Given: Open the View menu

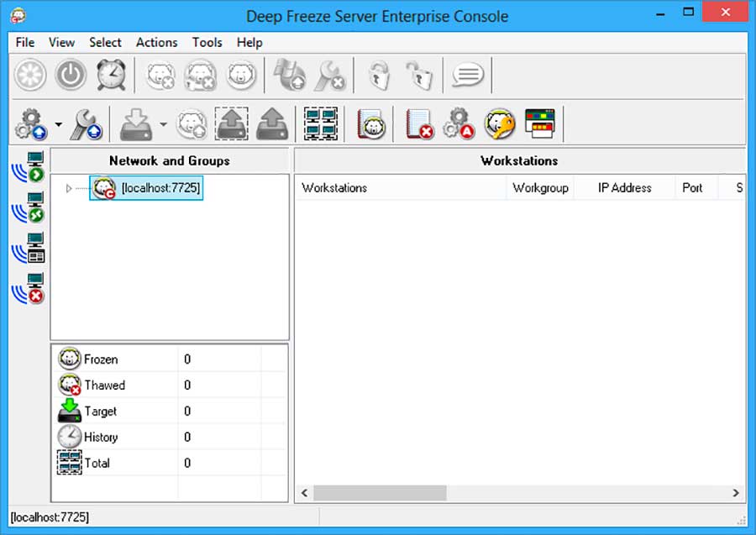Looking at the screenshot, I should pyautogui.click(x=61, y=43).
